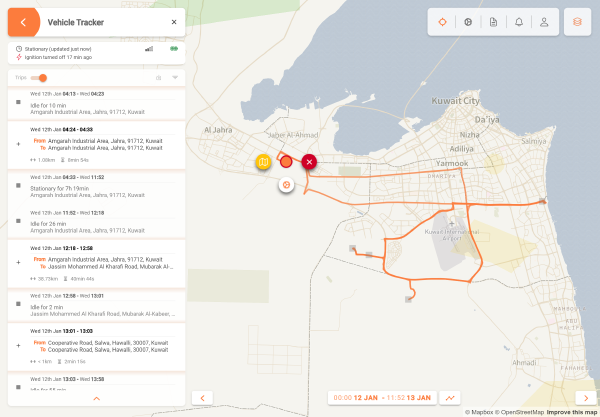
Task: Go back with the orange arrow button
Action: click(x=23, y=22)
